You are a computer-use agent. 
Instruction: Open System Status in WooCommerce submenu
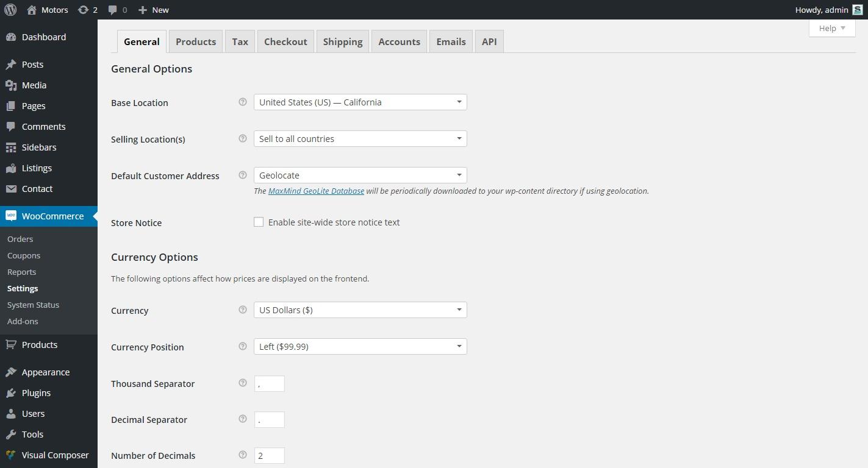(33, 305)
